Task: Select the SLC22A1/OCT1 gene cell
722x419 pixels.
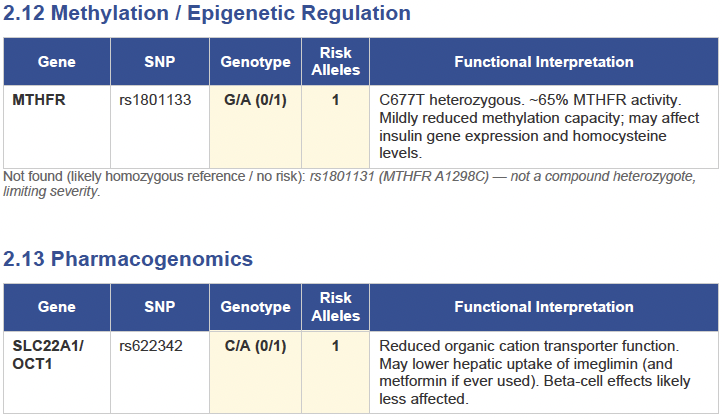Action: [x=48, y=354]
